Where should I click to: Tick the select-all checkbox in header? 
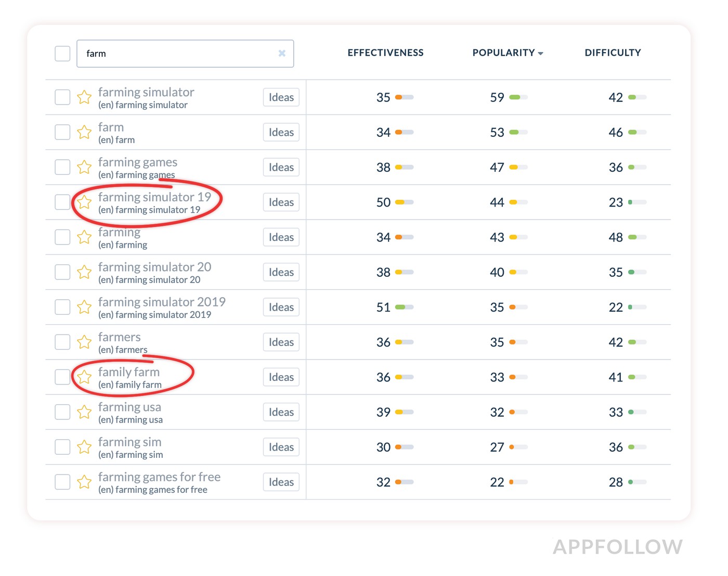tap(62, 54)
